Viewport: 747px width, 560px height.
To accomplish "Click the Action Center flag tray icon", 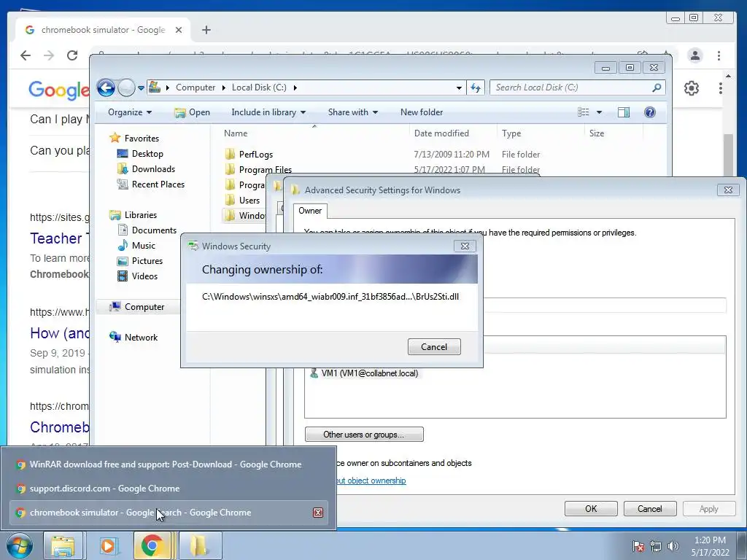I will [x=638, y=546].
